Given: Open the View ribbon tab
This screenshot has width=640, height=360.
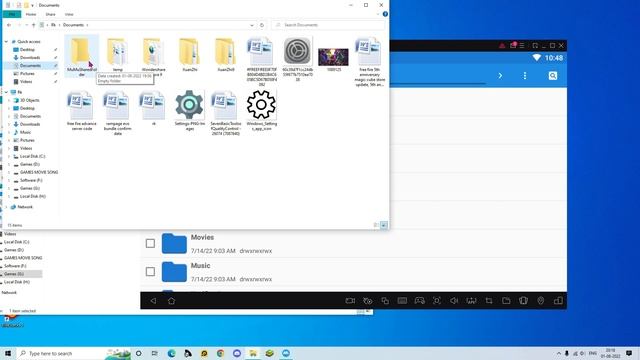Looking at the screenshot, I should click(69, 14).
